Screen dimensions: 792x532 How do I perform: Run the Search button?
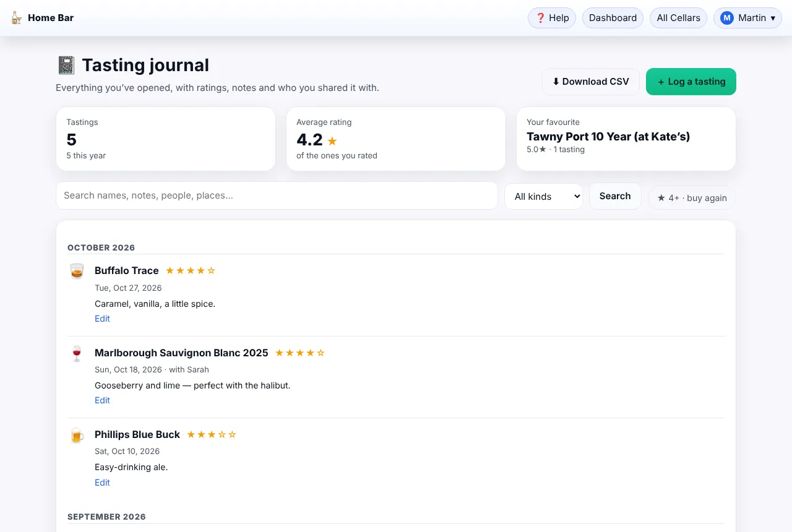pyautogui.click(x=615, y=196)
